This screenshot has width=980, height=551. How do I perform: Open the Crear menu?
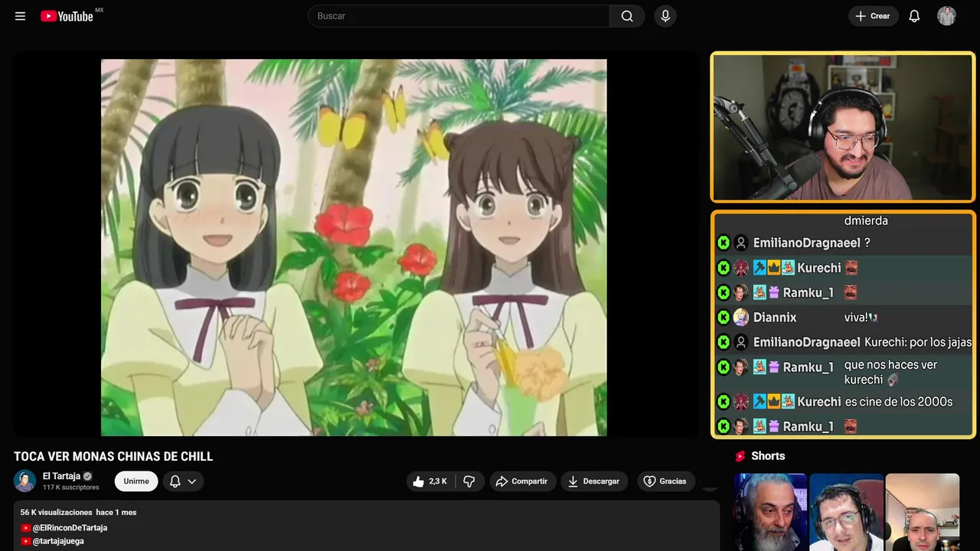pyautogui.click(x=873, y=16)
